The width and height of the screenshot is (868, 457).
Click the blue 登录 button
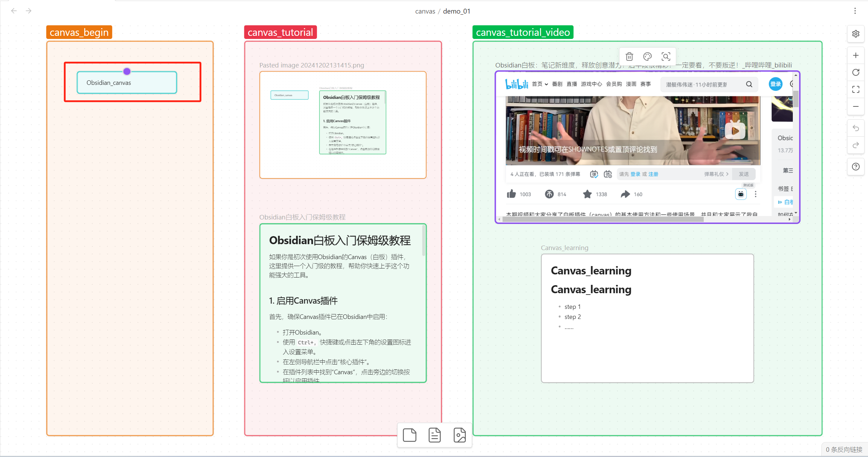[775, 84]
